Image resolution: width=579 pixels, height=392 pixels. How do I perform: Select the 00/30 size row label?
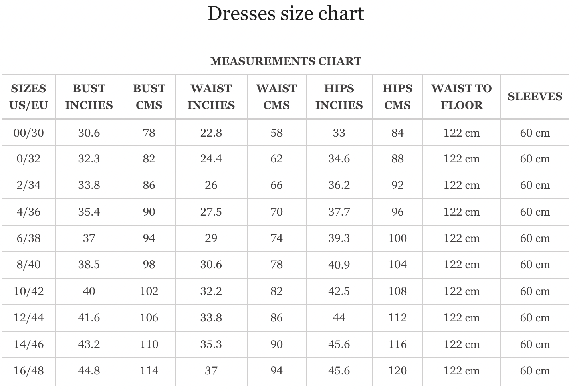coord(28,133)
